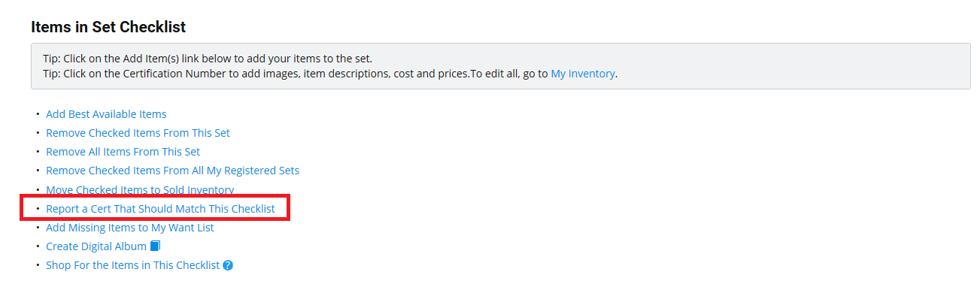Viewport: 980px width, 284px height.
Task: Add Missing Items to My Want List
Action: point(130,228)
